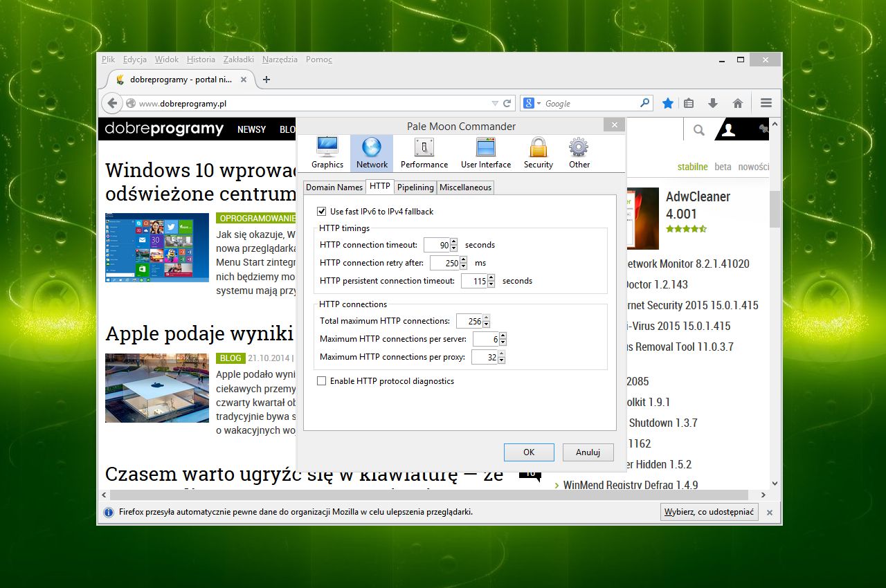Confirm settings with the OK button

[529, 452]
